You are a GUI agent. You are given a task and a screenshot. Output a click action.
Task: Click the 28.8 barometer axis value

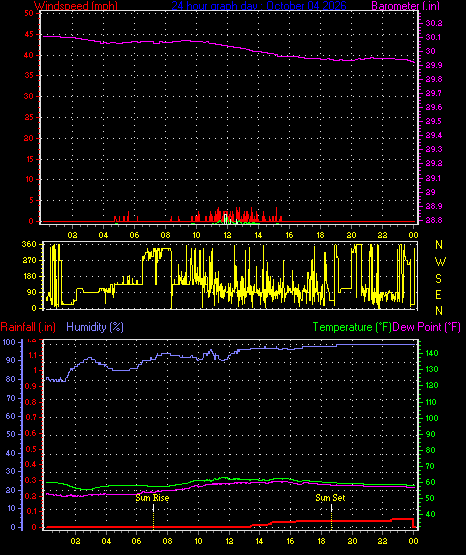pyautogui.click(x=434, y=220)
